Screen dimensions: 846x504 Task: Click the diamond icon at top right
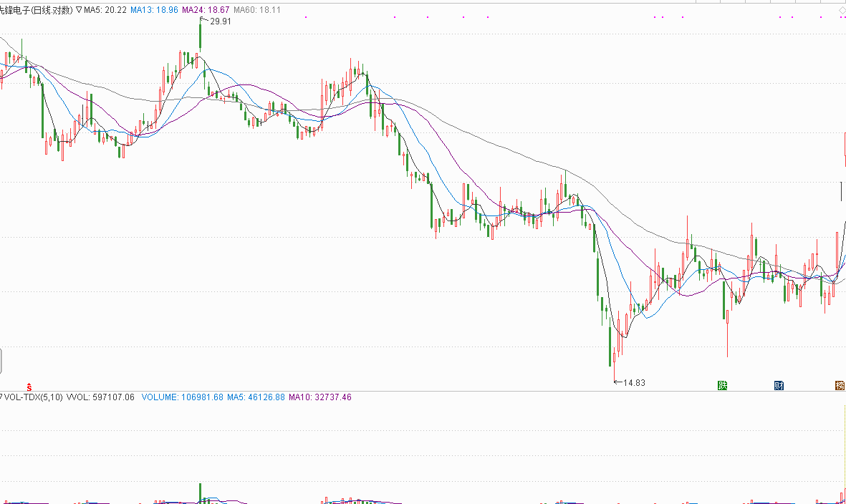pyautogui.click(x=842, y=10)
